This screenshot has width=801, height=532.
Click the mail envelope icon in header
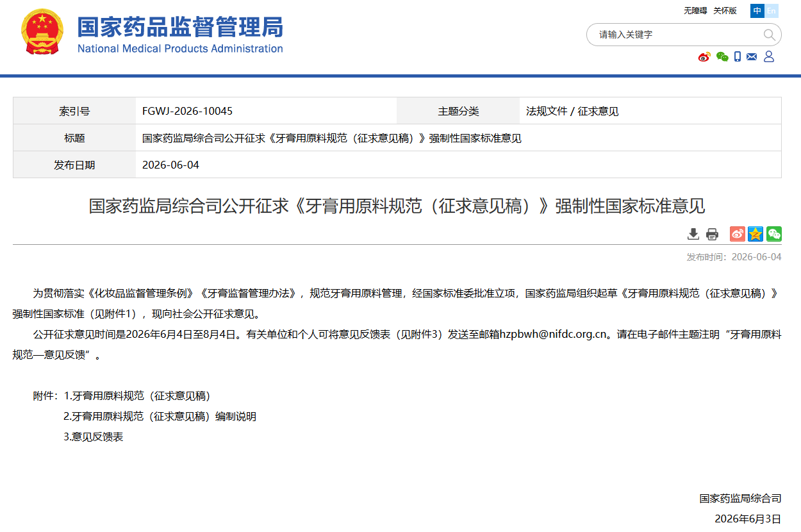point(752,56)
